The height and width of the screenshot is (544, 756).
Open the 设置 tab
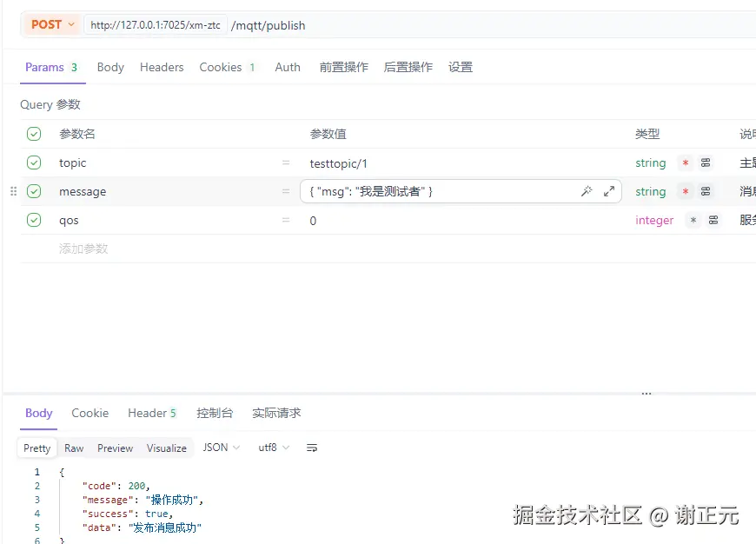tap(461, 67)
